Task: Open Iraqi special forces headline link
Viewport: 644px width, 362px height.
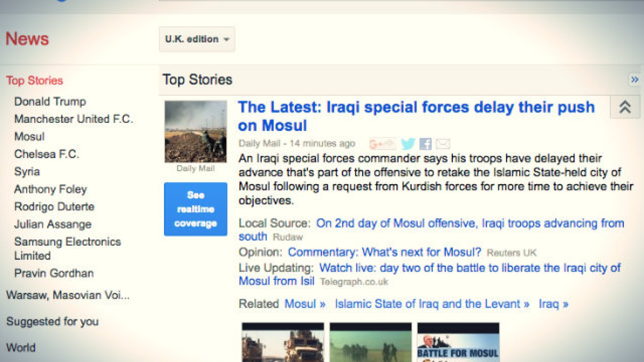Action: [416, 116]
